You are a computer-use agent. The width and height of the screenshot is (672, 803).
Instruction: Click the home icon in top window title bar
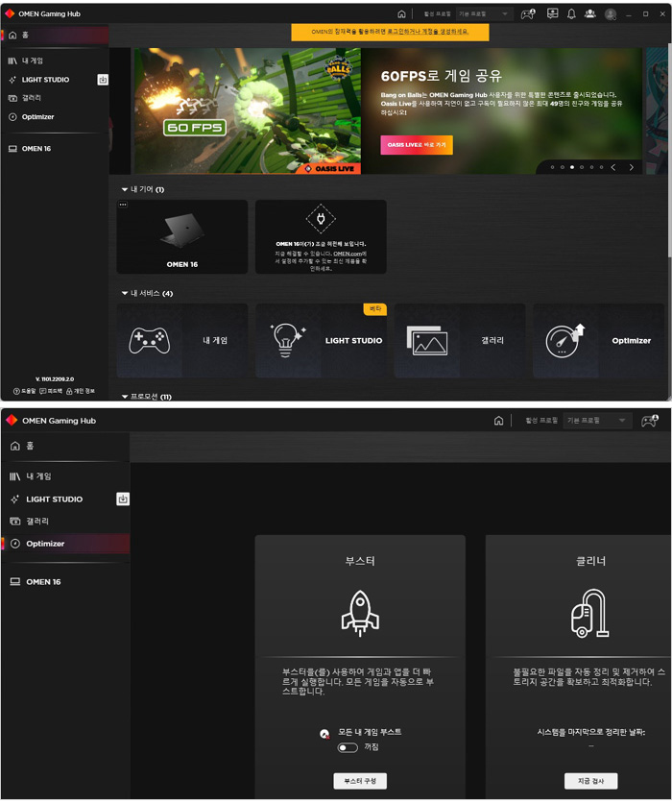tap(402, 13)
